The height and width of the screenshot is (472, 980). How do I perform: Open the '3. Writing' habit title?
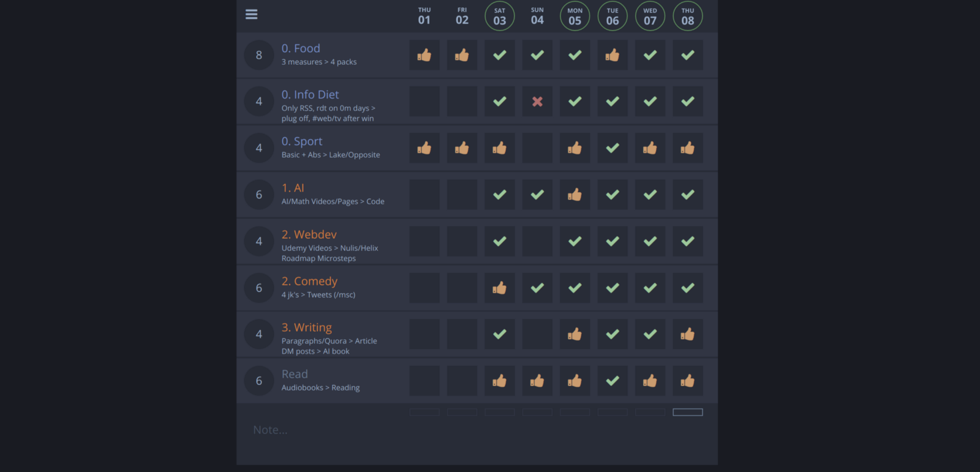tap(306, 328)
